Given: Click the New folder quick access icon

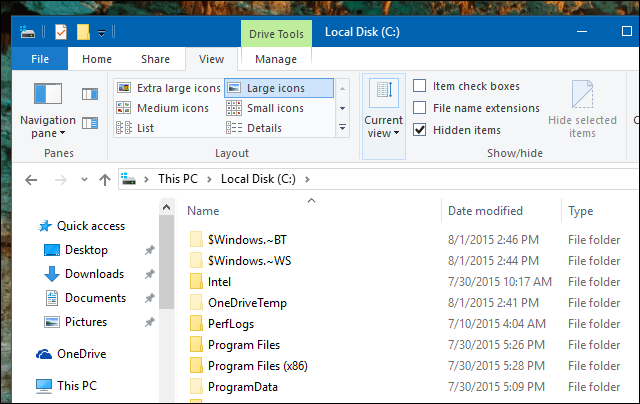Looking at the screenshot, I should click(x=83, y=32).
